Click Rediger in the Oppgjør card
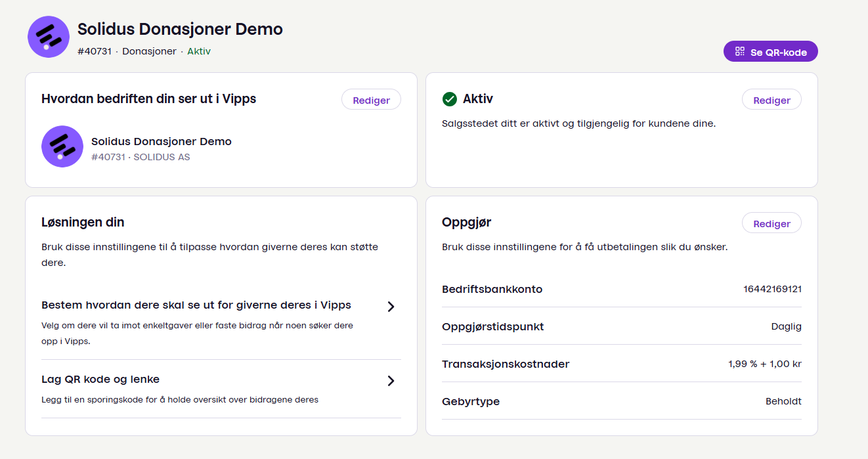The width and height of the screenshot is (868, 459). tap(771, 223)
